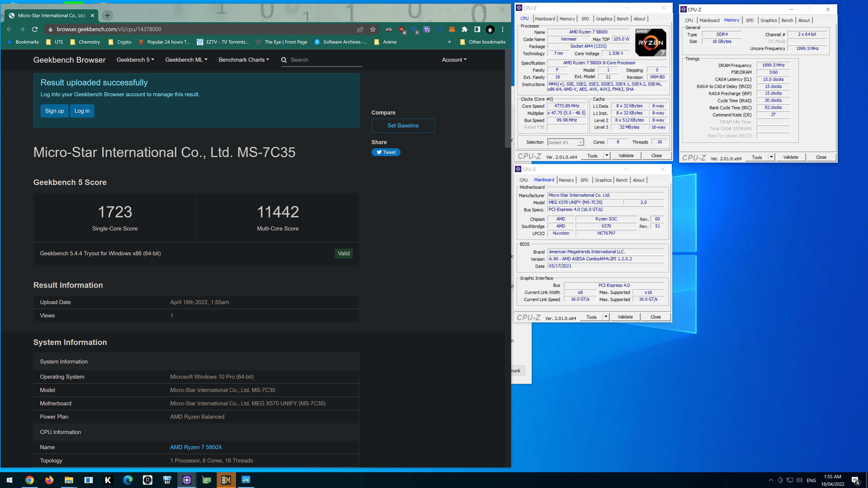Viewport: 868px width, 488px height.
Task: Reload the Geekbench page
Action: 35,29
